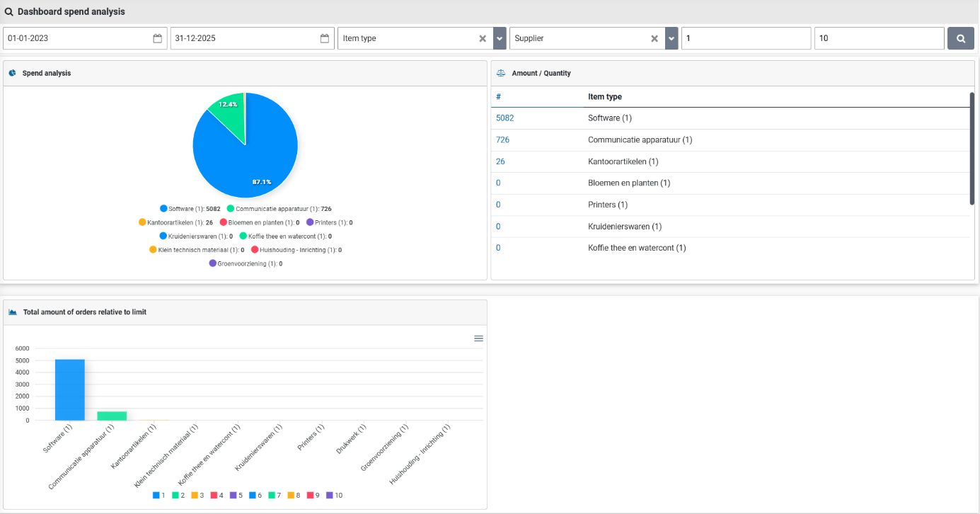Click the Amount / Quantity scale icon

click(x=501, y=73)
